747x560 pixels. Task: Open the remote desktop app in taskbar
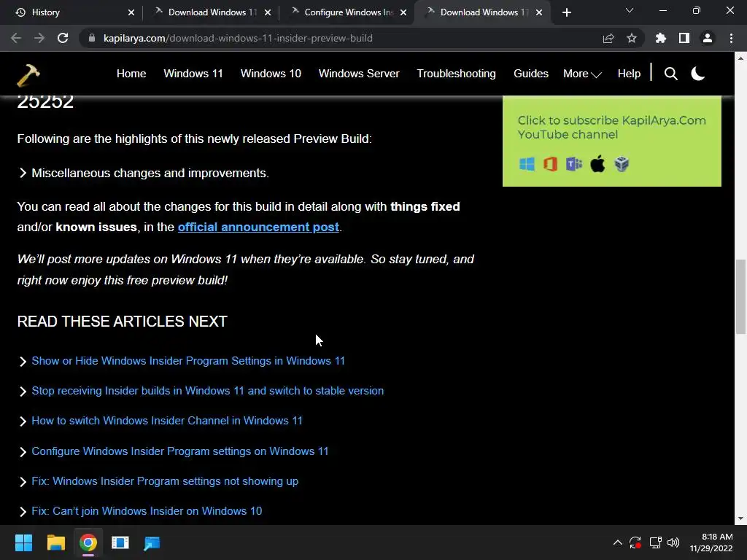pyautogui.click(x=152, y=542)
